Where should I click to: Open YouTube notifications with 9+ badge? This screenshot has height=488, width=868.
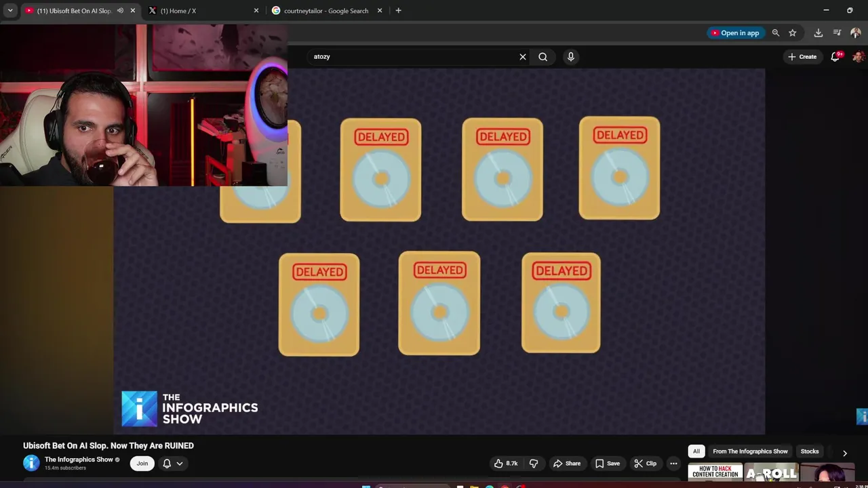835,57
